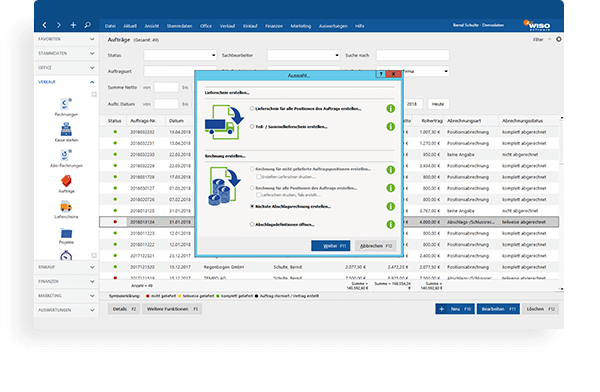Expand the Einkauf sidebar section
Screen dimensions: 600x392
[66, 267]
